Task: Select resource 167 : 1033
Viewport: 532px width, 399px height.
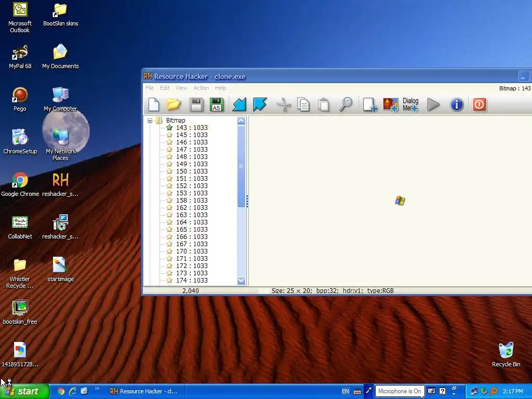Action: pos(192,244)
